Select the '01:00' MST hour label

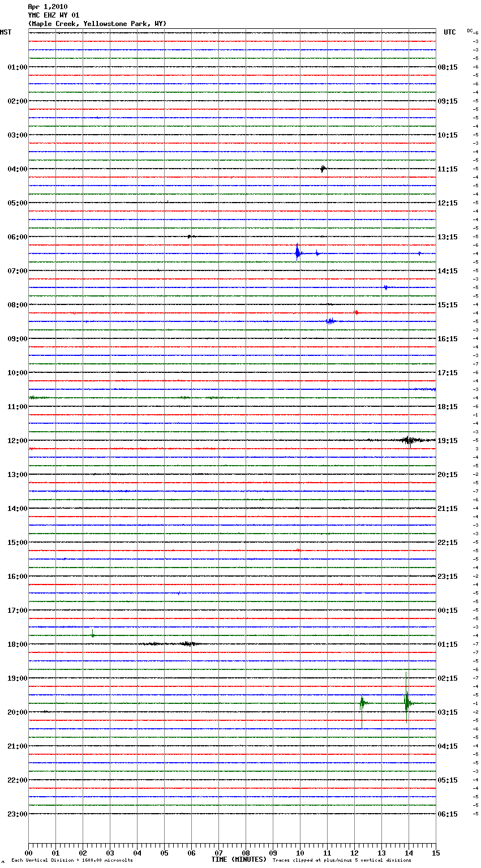point(18,67)
